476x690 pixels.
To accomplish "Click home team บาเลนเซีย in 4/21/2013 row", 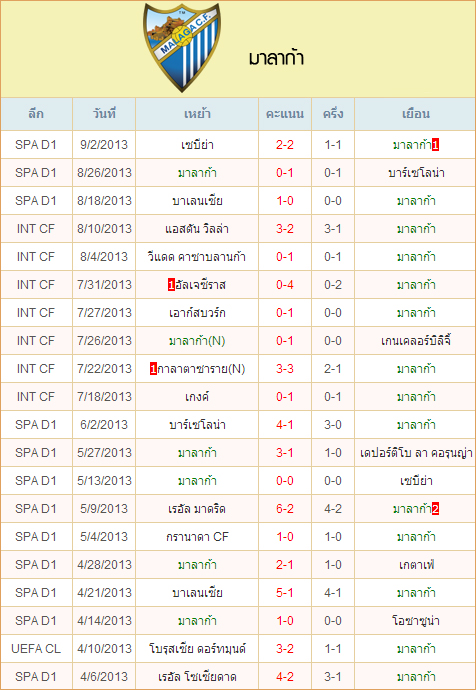I will coord(197,593).
